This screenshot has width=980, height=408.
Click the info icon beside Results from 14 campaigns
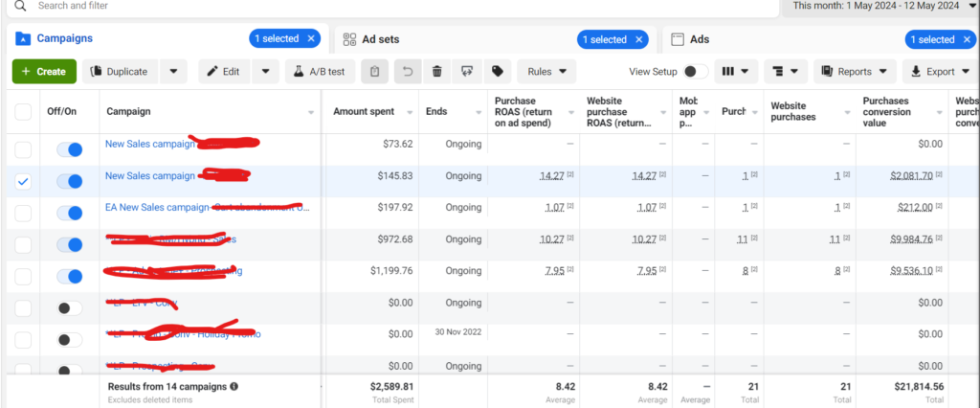click(234, 387)
